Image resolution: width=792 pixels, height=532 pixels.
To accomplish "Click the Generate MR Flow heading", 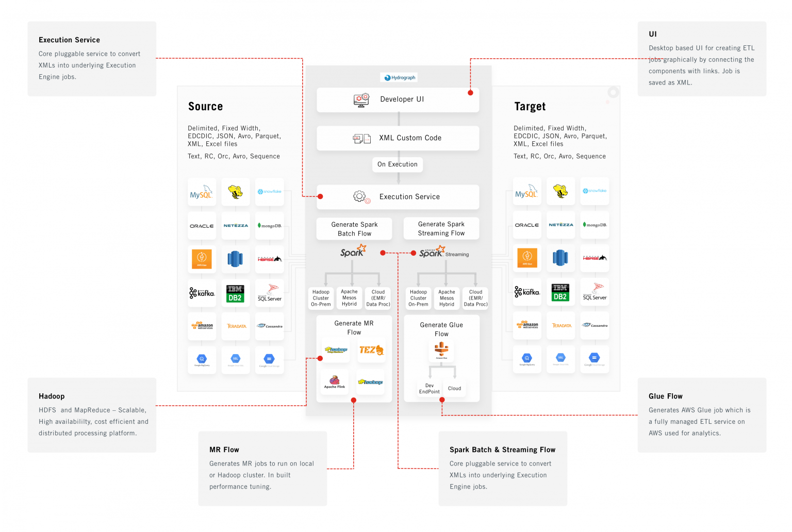I will [x=354, y=328].
